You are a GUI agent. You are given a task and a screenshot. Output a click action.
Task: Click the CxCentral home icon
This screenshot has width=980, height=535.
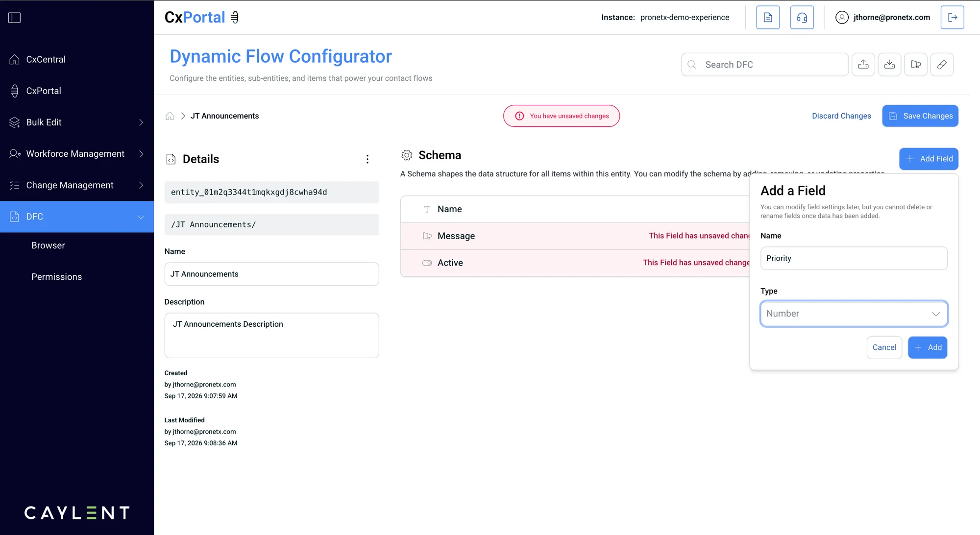(x=15, y=59)
